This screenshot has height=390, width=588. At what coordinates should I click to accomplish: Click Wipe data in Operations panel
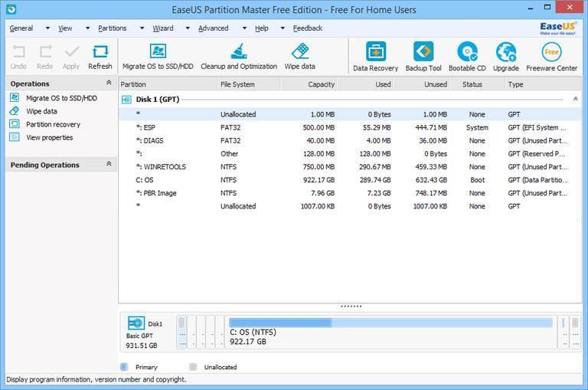coord(41,111)
